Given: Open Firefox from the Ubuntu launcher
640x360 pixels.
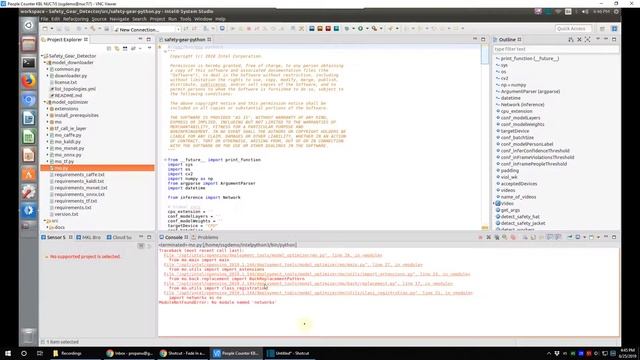Looking at the screenshot, I should tap(29, 81).
